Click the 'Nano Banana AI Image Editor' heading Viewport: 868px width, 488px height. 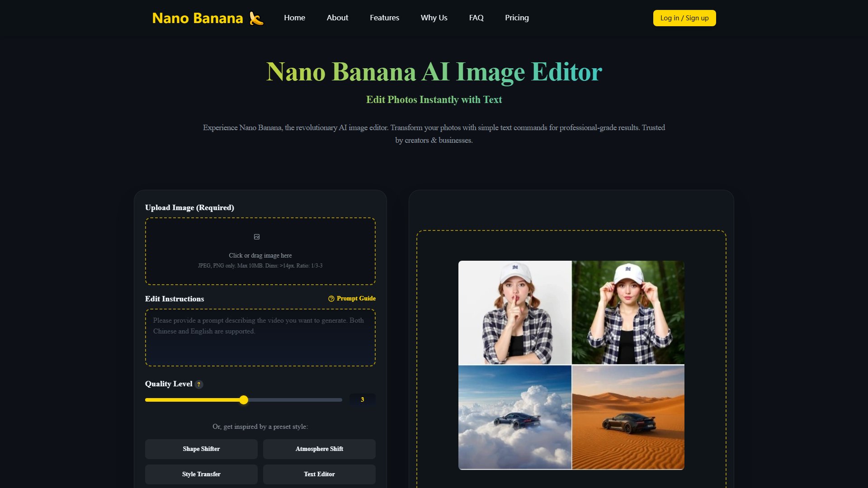(x=434, y=72)
